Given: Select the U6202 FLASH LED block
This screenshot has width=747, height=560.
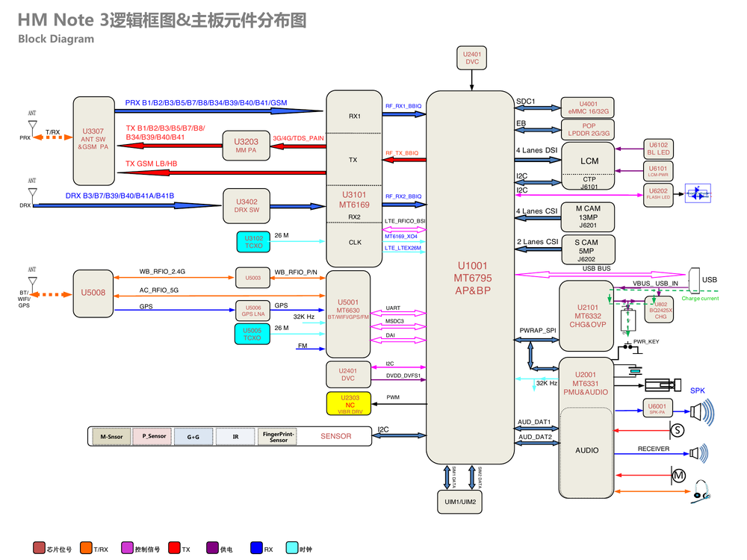Looking at the screenshot, I should [x=658, y=195].
